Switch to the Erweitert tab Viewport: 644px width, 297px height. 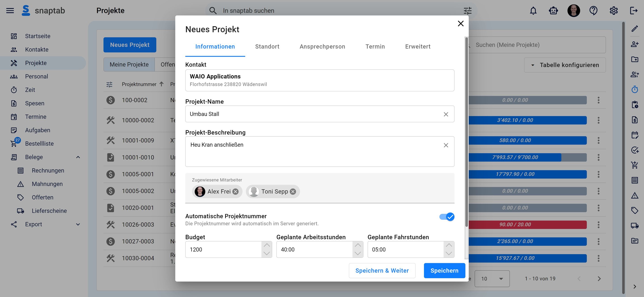pos(418,47)
